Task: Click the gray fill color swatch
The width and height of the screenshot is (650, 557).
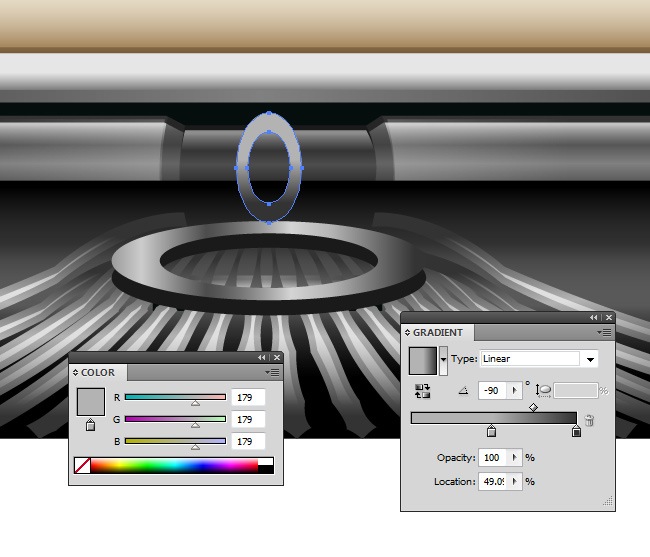Action: (90, 402)
